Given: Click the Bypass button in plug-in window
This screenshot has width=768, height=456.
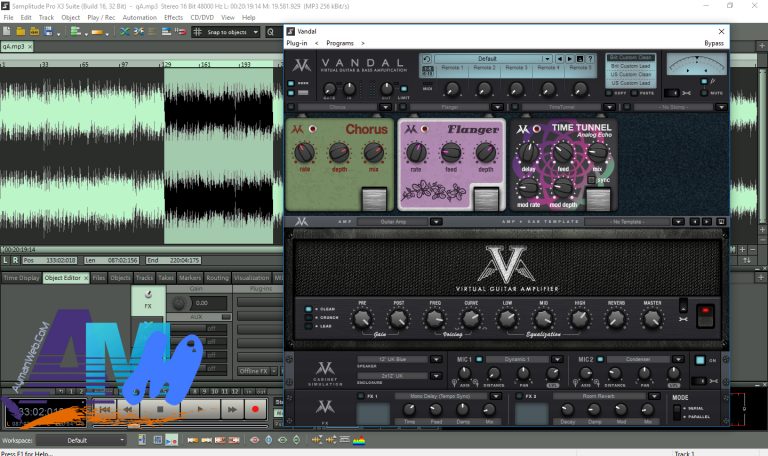Looking at the screenshot, I should pos(713,43).
